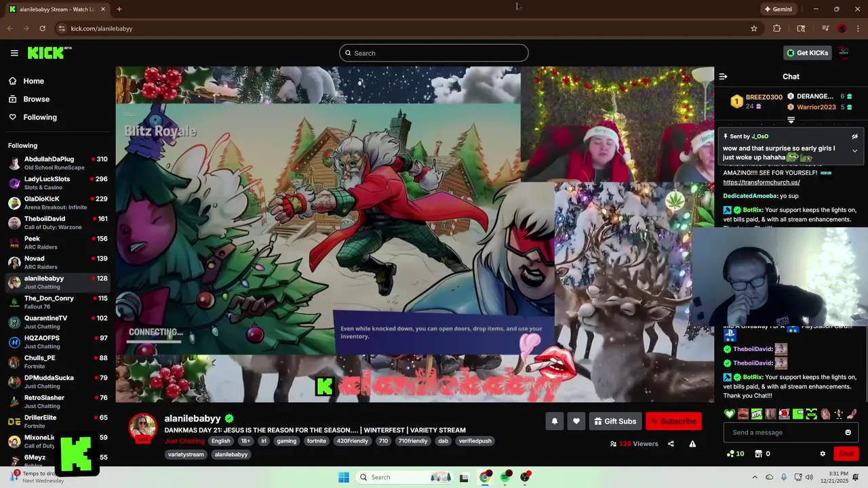
Task: Select the 420Friendly tag
Action: [x=353, y=441]
